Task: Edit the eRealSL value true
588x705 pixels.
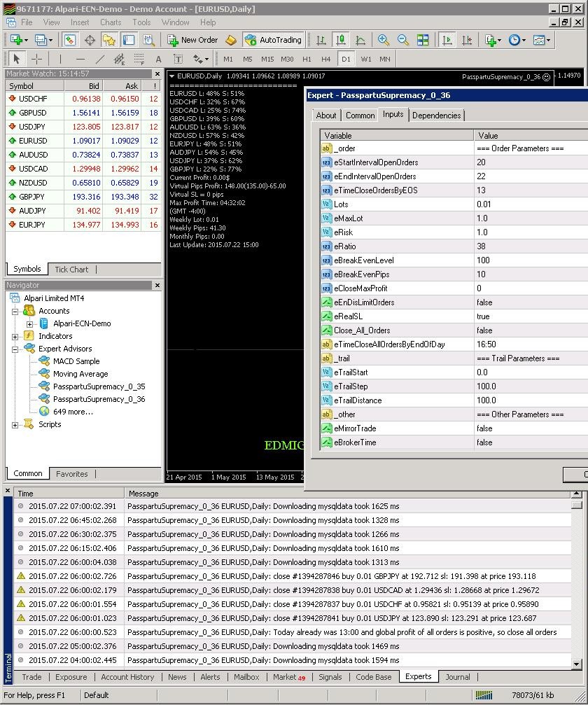Action: tap(531, 316)
